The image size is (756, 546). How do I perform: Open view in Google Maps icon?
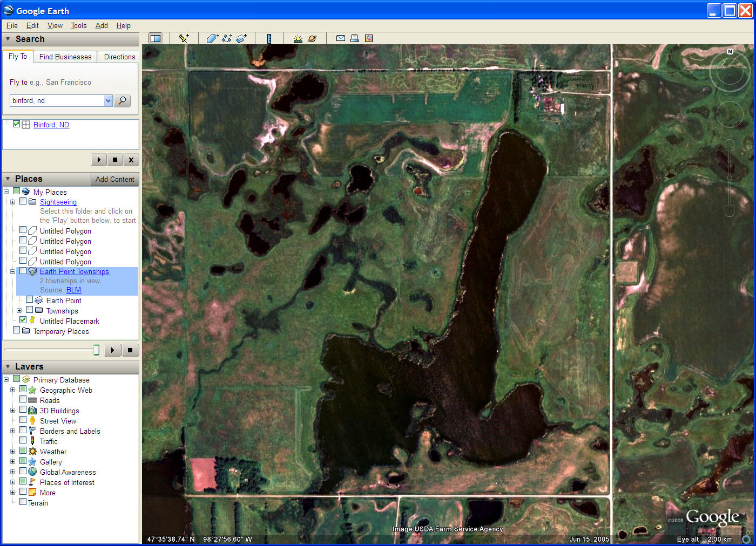(x=369, y=38)
